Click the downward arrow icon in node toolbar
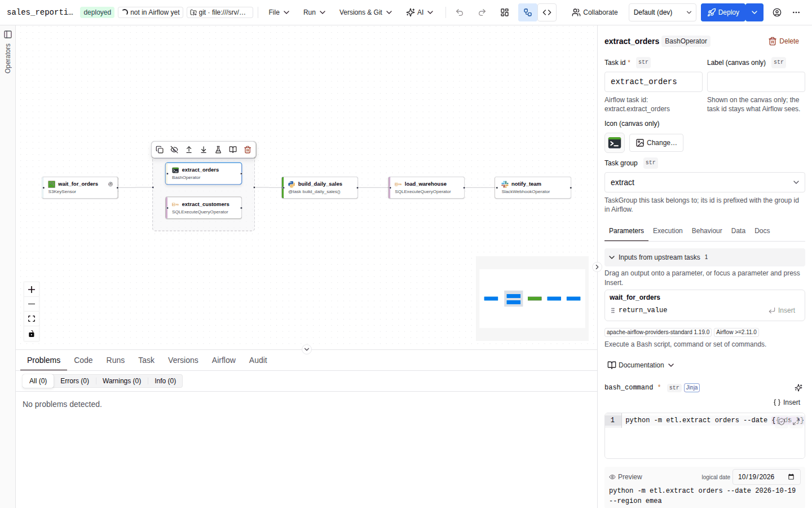Screen dimensions: 812x508 204,150
